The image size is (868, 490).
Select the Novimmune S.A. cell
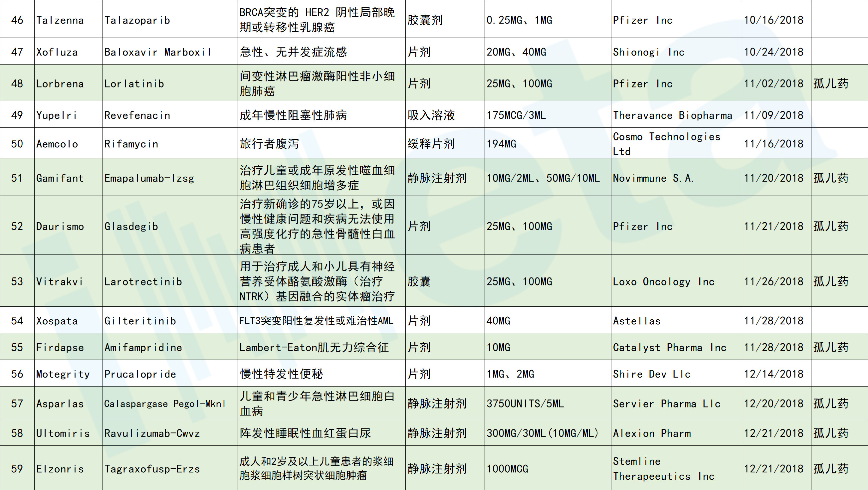(677, 177)
